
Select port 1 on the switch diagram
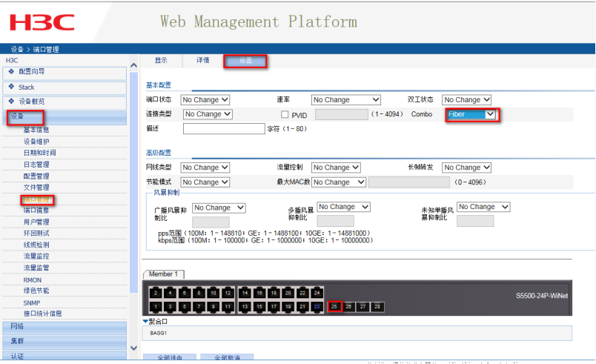tap(156, 306)
